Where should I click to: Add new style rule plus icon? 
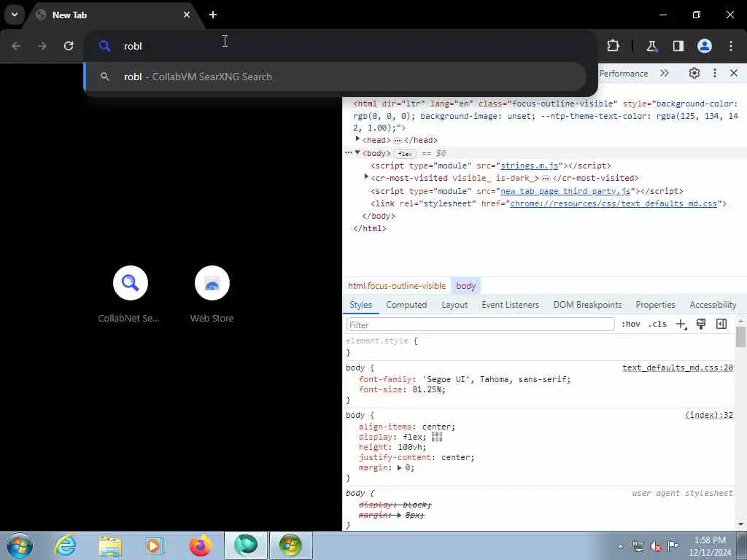681,324
